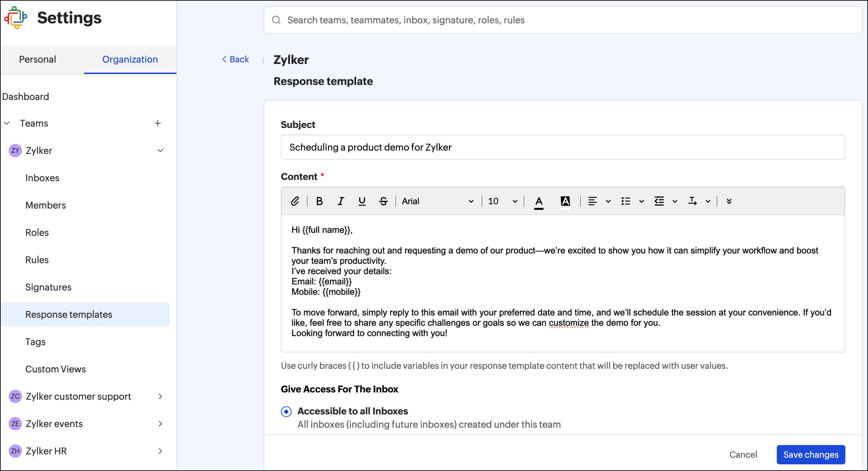This screenshot has width=868, height=471.
Task: Open the font color picker
Action: [x=539, y=202]
